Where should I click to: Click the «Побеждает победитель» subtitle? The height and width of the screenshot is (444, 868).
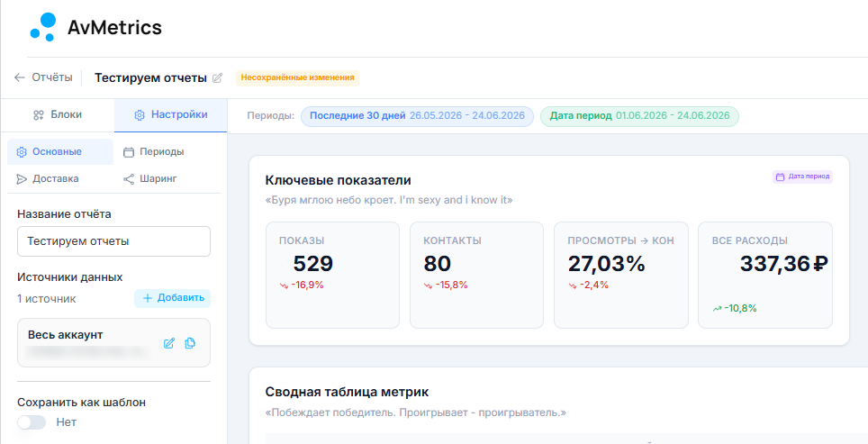pyautogui.click(x=416, y=412)
